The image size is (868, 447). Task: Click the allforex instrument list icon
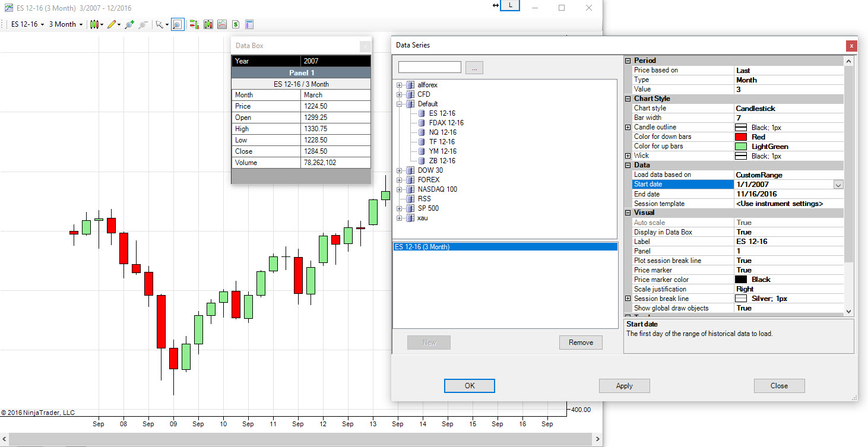tap(410, 85)
